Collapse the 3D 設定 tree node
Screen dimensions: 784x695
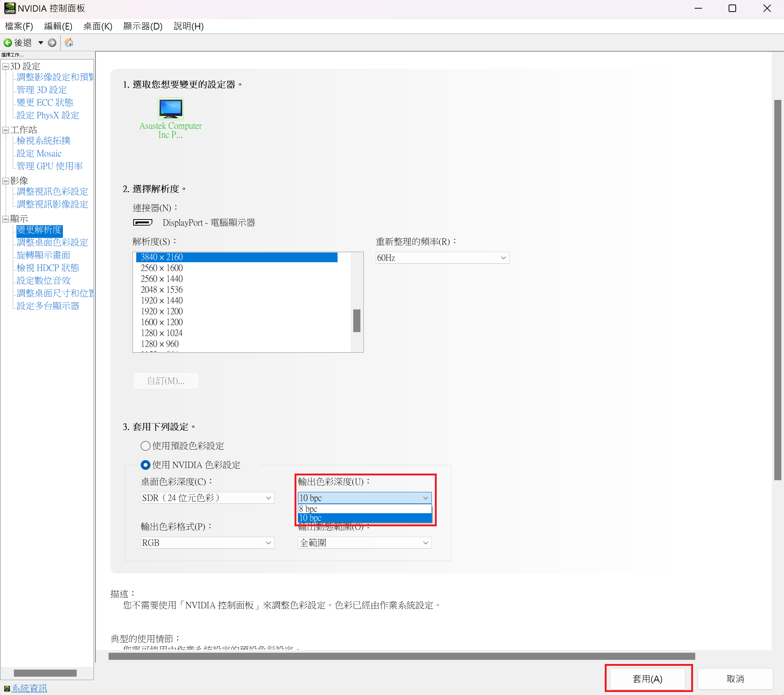(6, 66)
